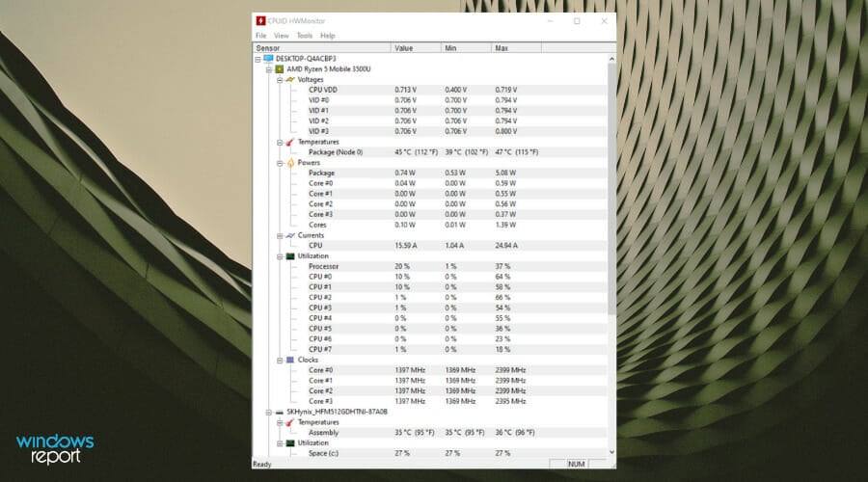Click the NUM status bar indicator
The image size is (868, 482).
577,465
